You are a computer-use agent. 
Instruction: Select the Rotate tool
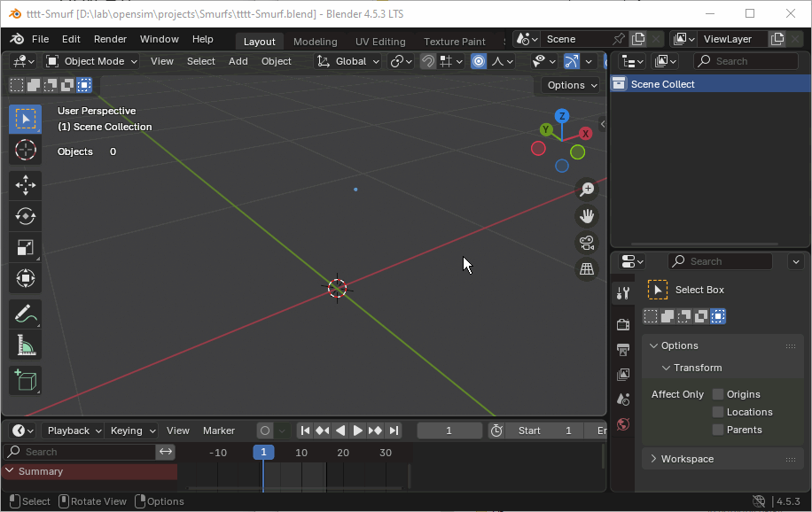(26, 216)
